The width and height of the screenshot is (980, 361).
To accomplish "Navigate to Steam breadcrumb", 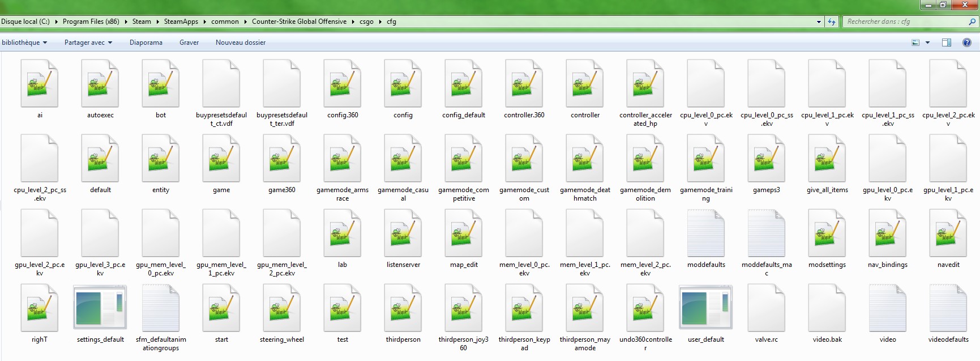I will pos(142,22).
